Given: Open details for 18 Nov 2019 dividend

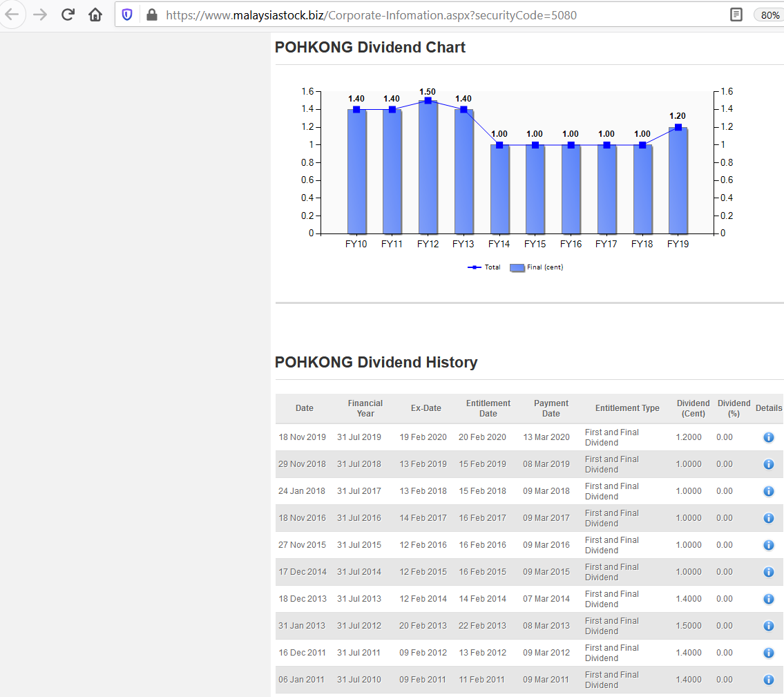Looking at the screenshot, I should click(768, 437).
